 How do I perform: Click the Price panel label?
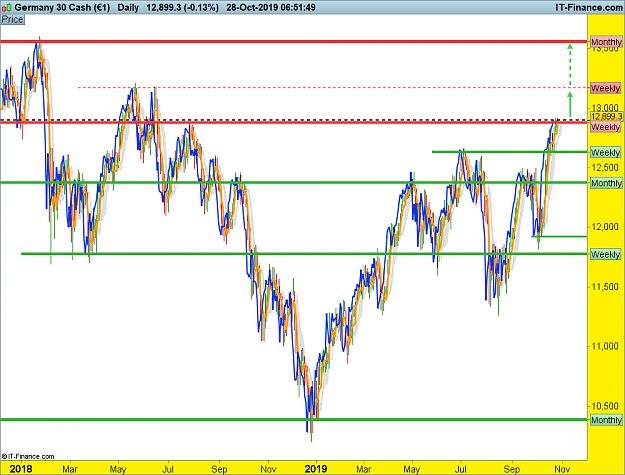point(12,20)
